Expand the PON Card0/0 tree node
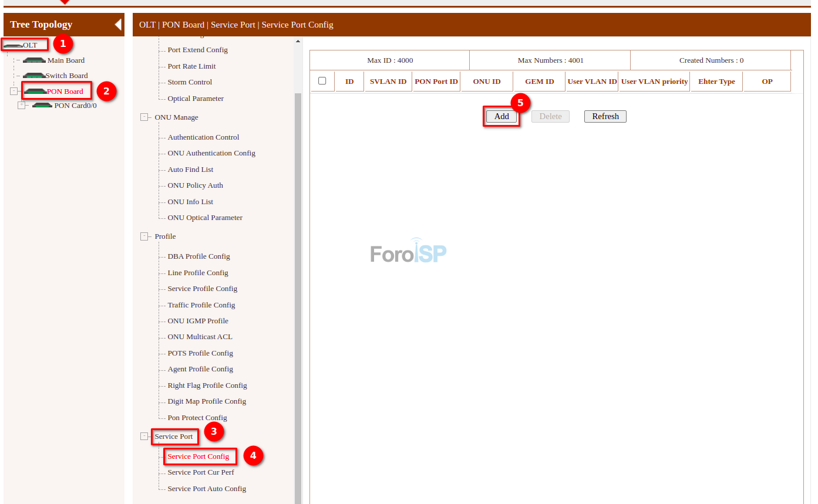This screenshot has height=504, width=818. click(x=22, y=106)
